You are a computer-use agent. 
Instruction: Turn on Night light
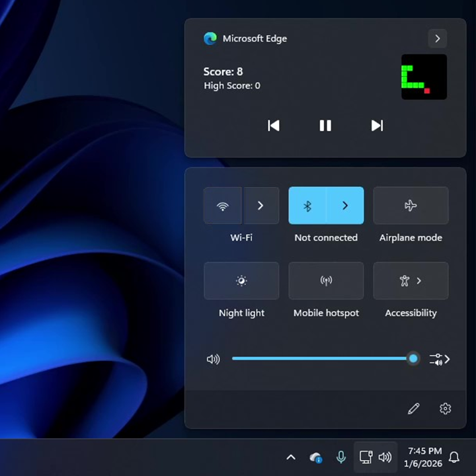tap(241, 281)
